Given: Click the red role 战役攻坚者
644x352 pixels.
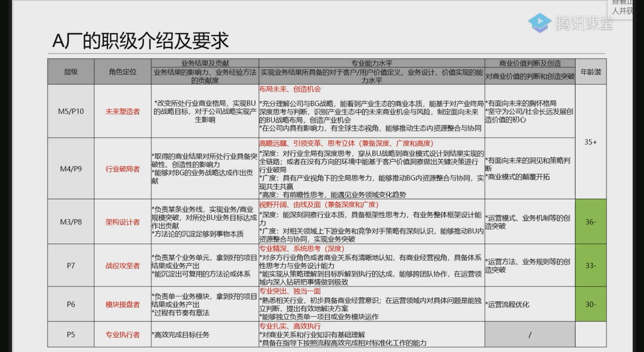Looking at the screenshot, I should pos(123,266).
